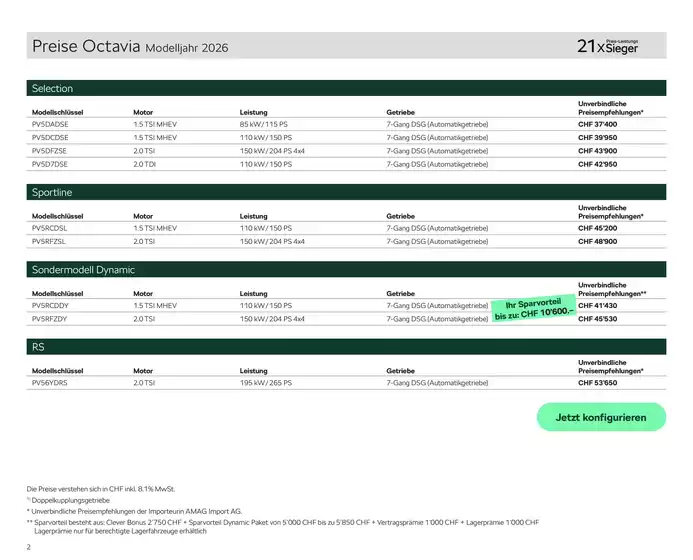Click the Sparvorteil besteht aus footnote
Screen dimensions: 693x560
pos(283,522)
